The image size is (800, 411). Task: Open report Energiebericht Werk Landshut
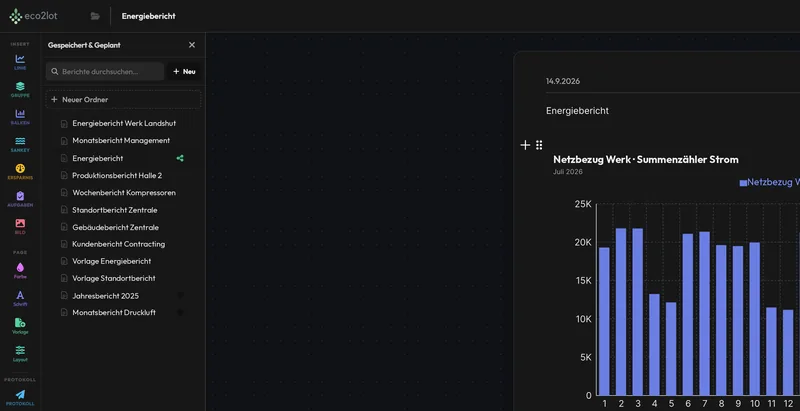[124, 123]
